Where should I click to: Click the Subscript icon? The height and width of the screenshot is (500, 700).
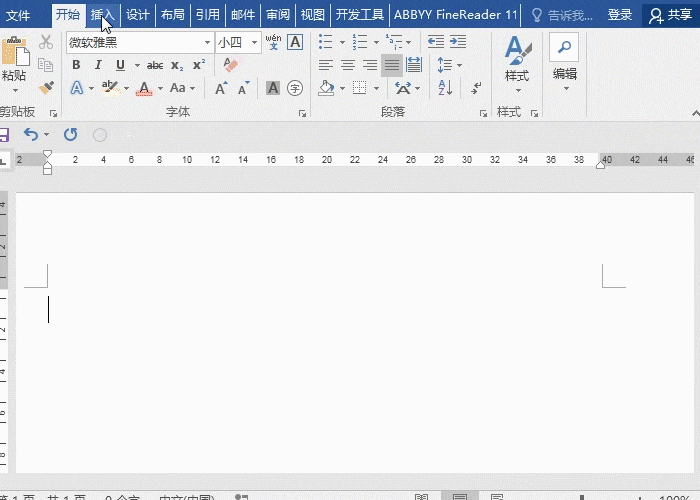coord(177,65)
